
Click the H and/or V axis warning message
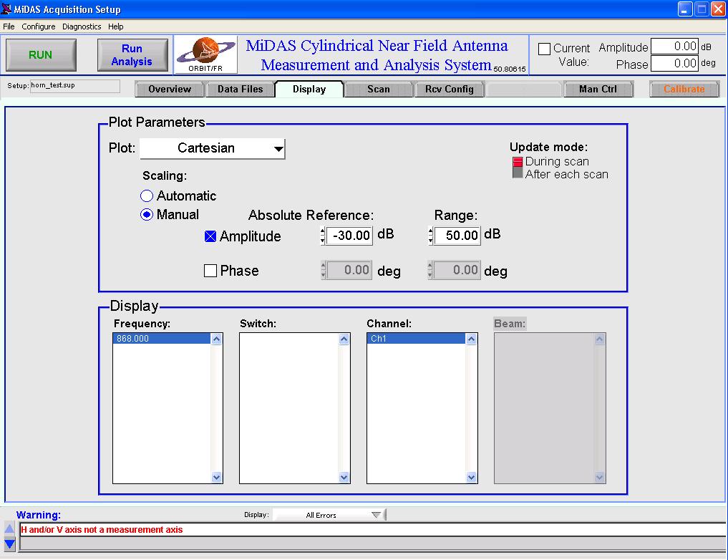point(102,530)
